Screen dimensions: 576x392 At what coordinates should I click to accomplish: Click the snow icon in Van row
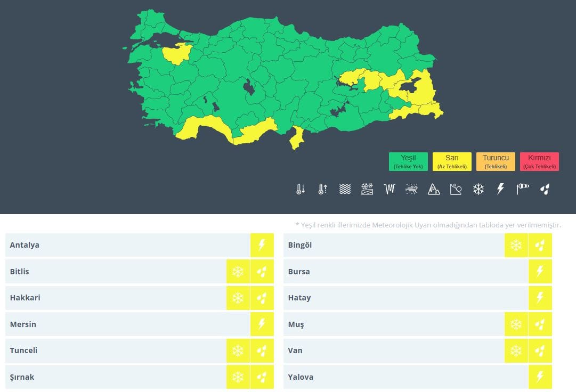(x=516, y=350)
